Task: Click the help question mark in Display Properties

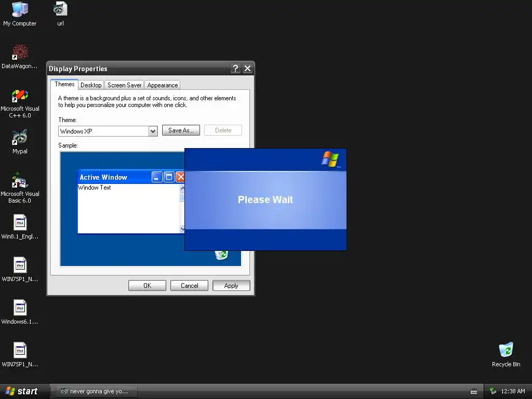Action: click(235, 69)
